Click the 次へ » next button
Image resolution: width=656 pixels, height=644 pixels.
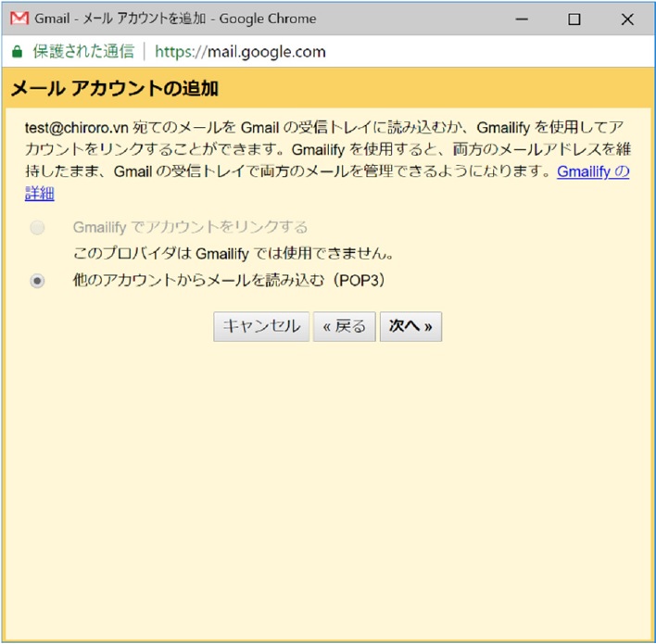point(410,326)
